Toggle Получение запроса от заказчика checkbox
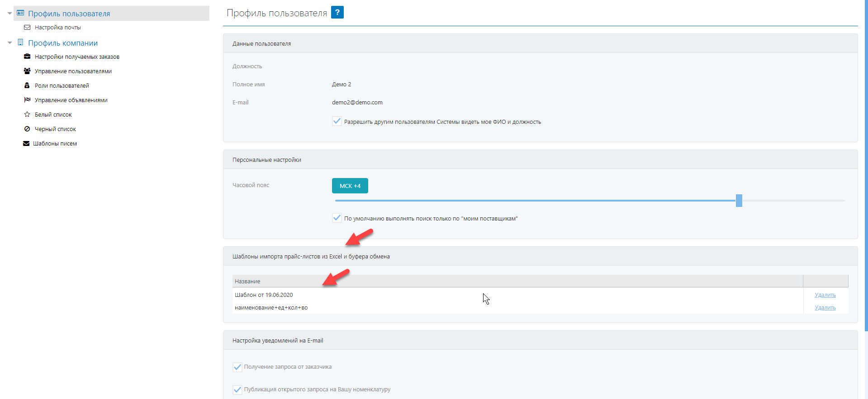The image size is (868, 399). coord(237,367)
